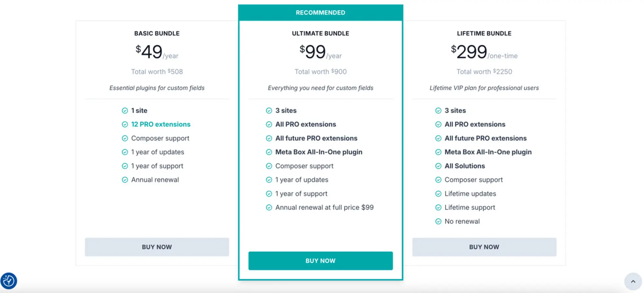This screenshot has height=293, width=644.
Task: Click "All future PRO extensions" in Lifetime Bundle
Action: pyautogui.click(x=486, y=138)
